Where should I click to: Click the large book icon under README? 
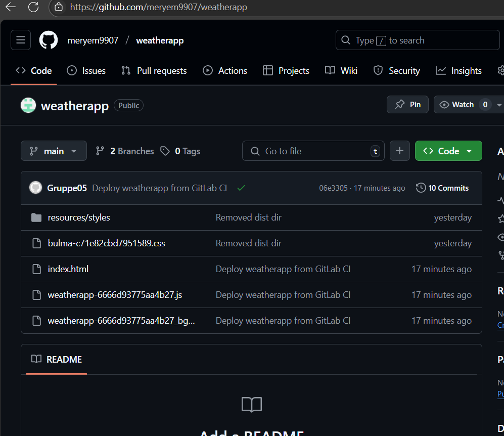(x=252, y=404)
